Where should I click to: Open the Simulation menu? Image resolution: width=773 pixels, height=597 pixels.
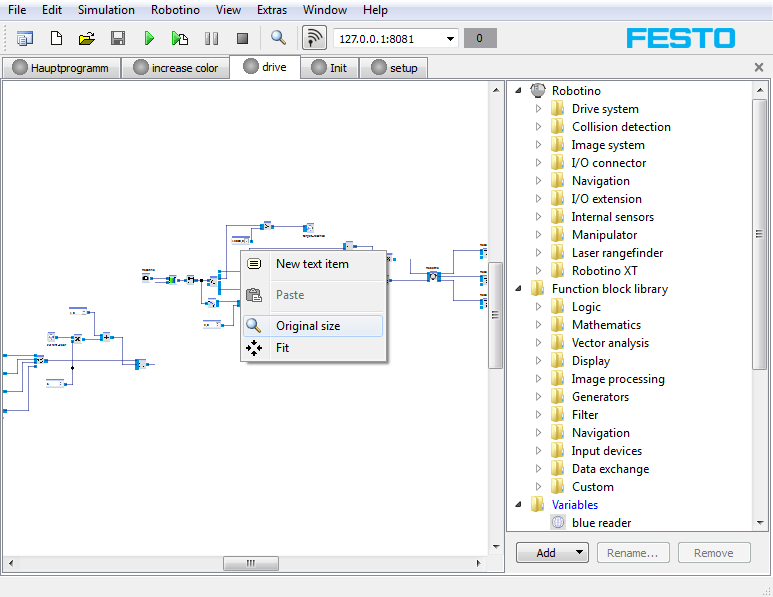pyautogui.click(x=106, y=10)
